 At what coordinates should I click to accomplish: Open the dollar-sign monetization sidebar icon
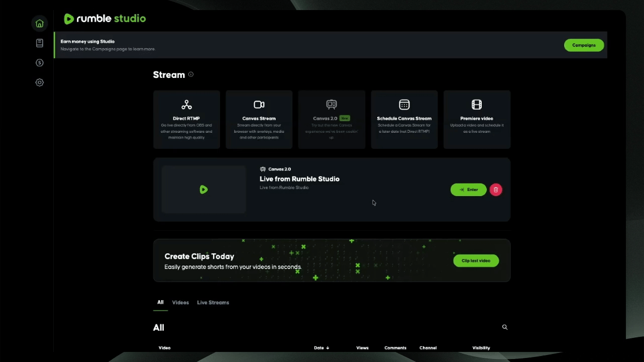click(40, 63)
